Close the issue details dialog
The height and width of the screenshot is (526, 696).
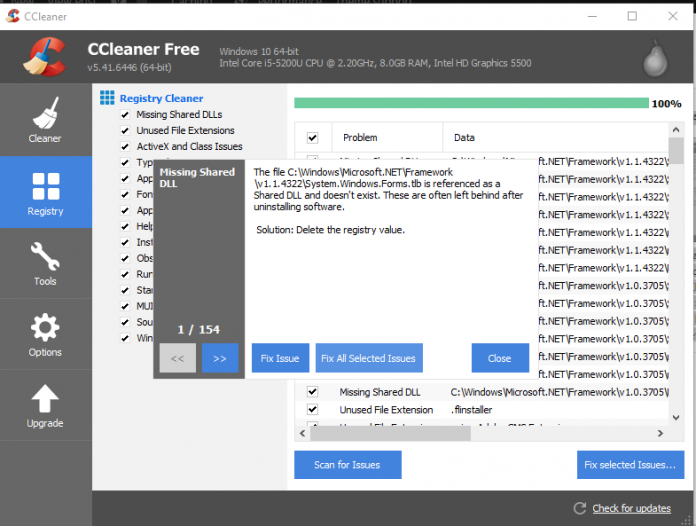pos(500,358)
